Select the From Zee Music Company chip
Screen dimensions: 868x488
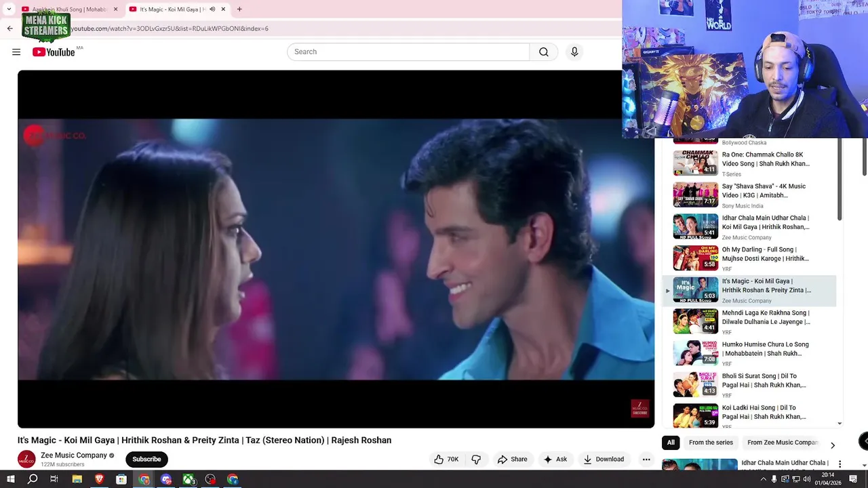click(x=783, y=443)
